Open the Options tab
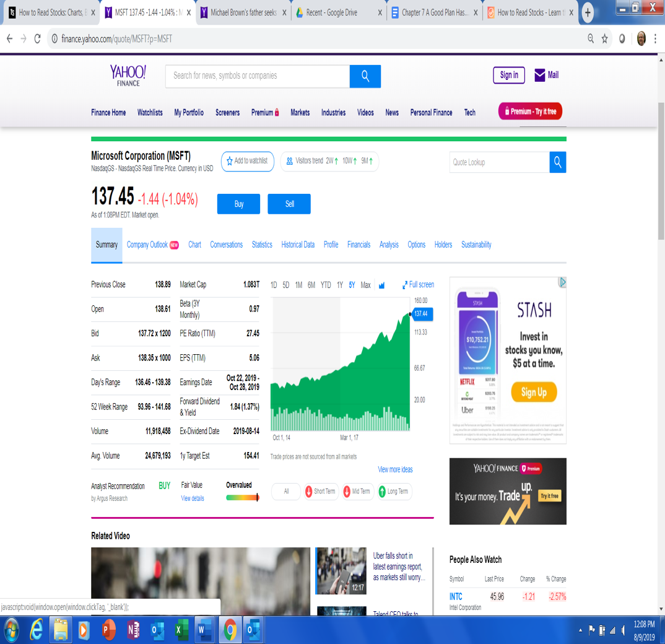This screenshot has height=644, width=665. click(417, 245)
